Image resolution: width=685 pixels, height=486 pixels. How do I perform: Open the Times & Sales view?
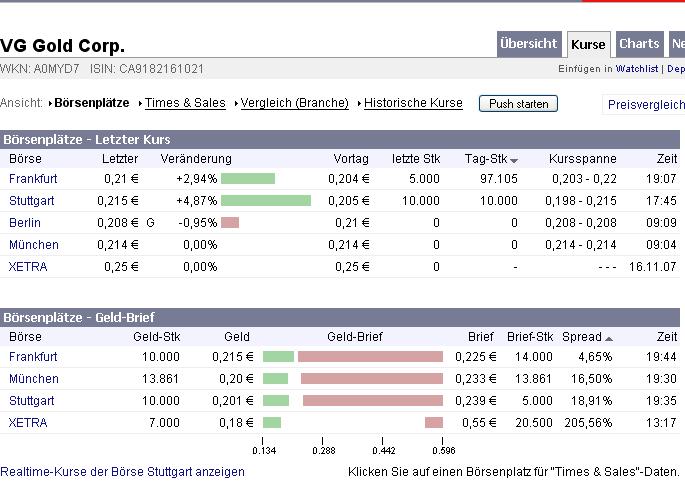185,103
